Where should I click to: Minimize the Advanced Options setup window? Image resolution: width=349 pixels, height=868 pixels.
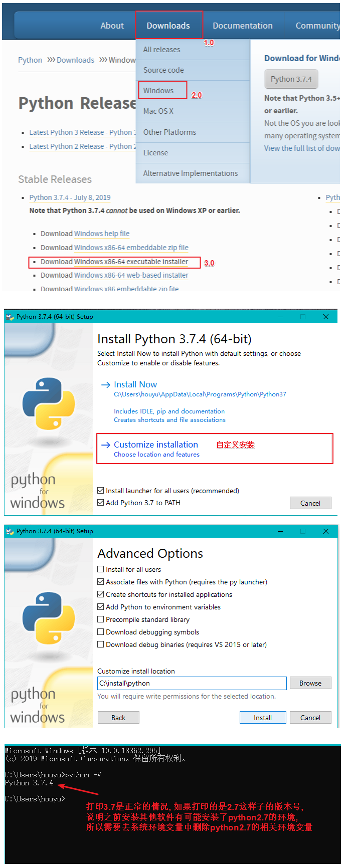280,531
